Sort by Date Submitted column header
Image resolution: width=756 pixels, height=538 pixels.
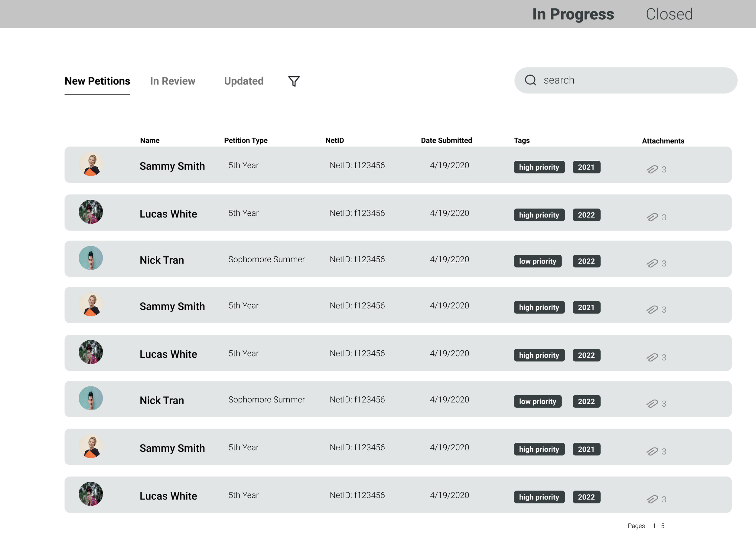tap(446, 140)
